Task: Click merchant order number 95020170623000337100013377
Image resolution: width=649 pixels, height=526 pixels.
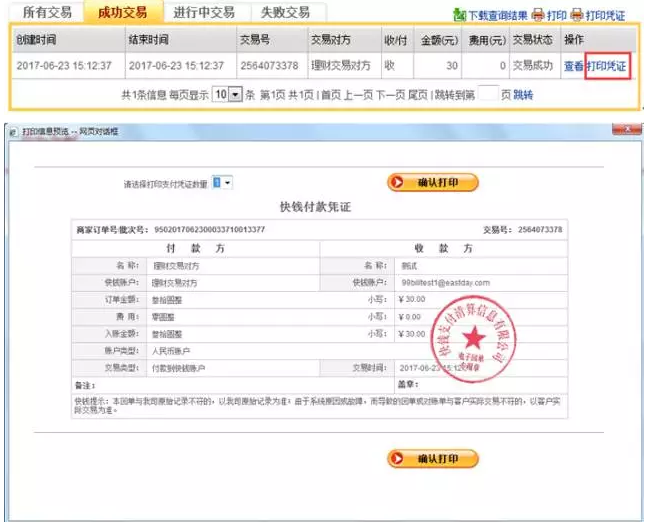Action: tap(209, 230)
